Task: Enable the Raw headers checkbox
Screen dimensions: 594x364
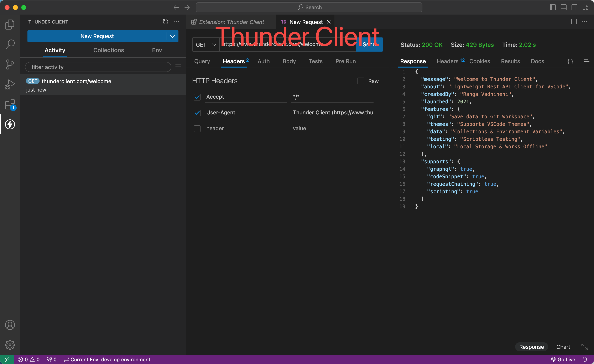Action: [x=361, y=81]
